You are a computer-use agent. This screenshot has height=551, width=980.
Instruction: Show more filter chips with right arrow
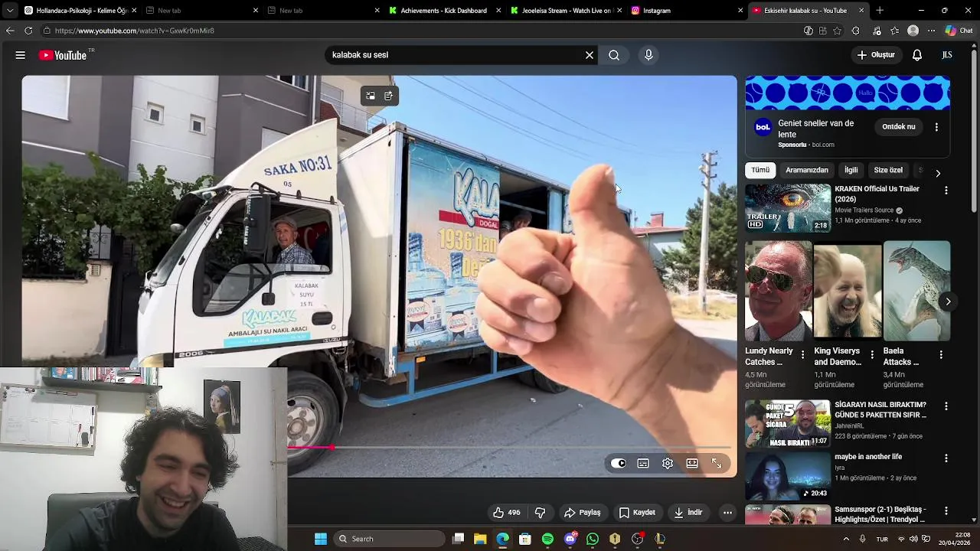pos(938,173)
